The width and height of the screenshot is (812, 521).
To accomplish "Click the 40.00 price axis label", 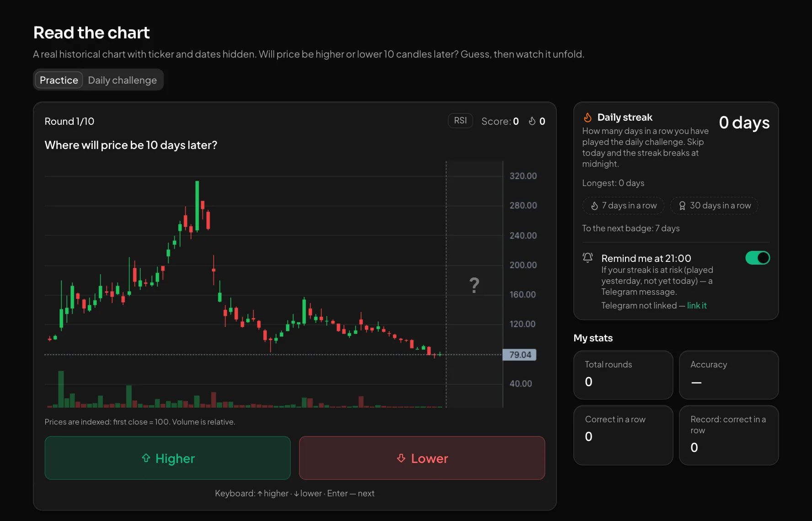I will coord(521,383).
